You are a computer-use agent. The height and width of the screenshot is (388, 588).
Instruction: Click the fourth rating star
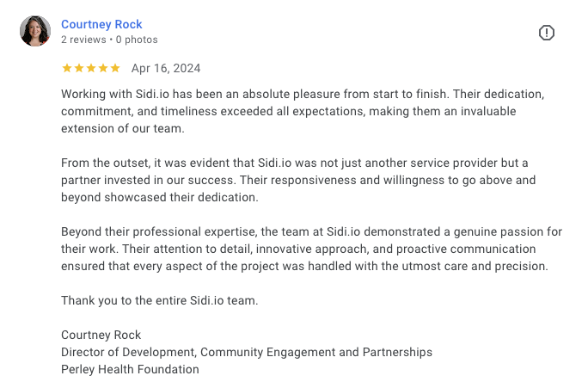pos(102,68)
